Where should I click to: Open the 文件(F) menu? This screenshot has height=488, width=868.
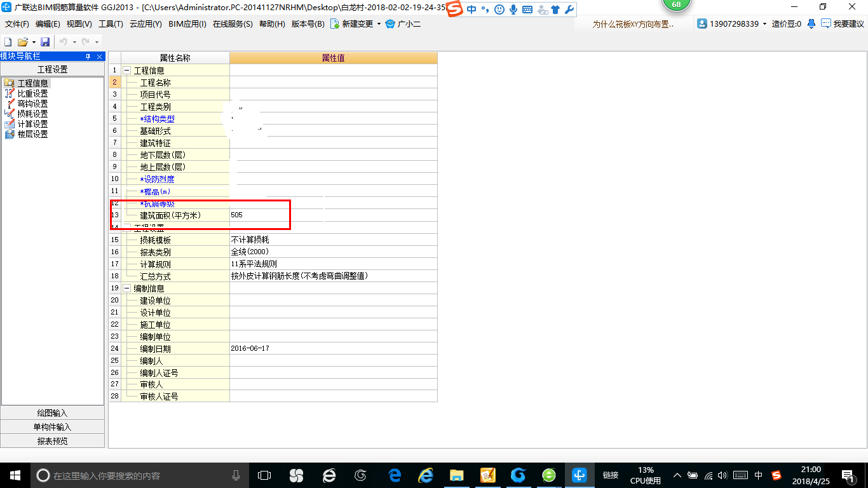(17, 24)
